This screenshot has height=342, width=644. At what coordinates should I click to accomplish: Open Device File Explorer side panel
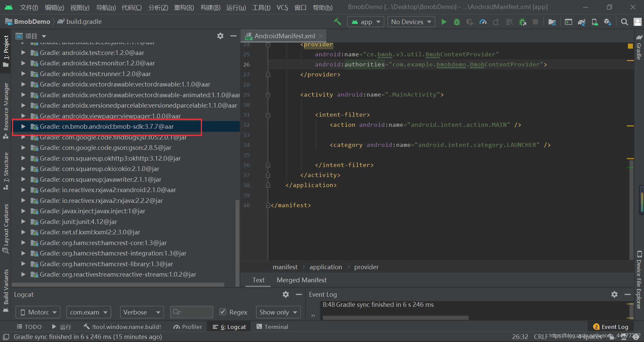tap(639, 280)
